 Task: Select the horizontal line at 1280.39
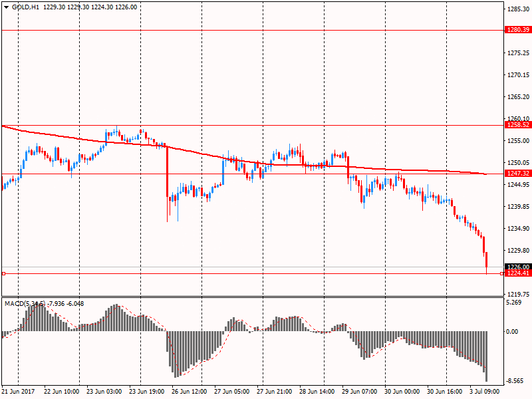[x=253, y=30]
